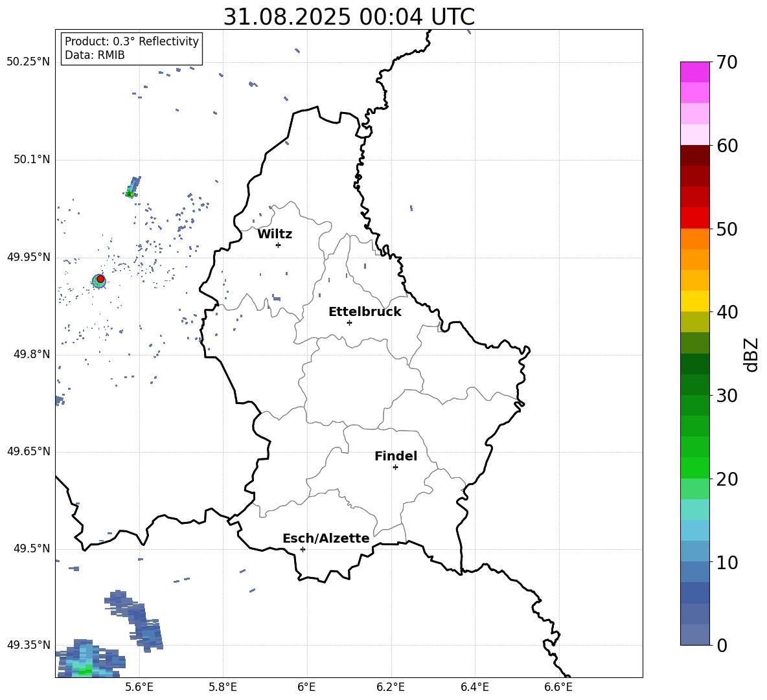Screen dimensions: 767x700
Task: Click the green echo cell at bottom-left corner
Action: (85, 671)
